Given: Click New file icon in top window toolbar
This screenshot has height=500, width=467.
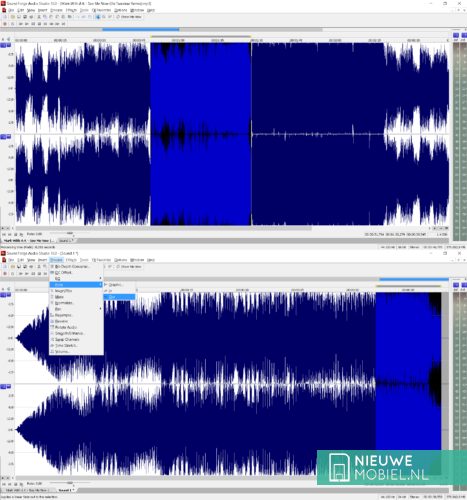Looking at the screenshot, I should [5, 17].
